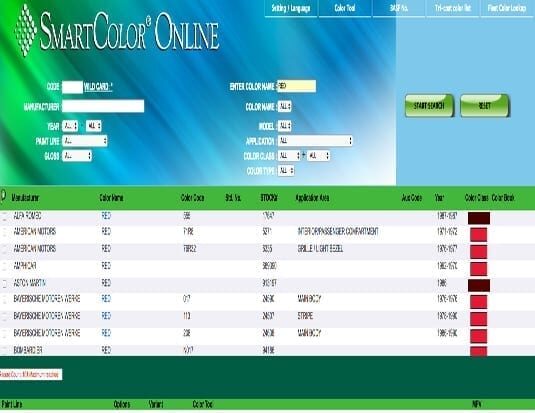Click the dark maroon swatch for ALFA ROMEO

[x=479, y=218]
